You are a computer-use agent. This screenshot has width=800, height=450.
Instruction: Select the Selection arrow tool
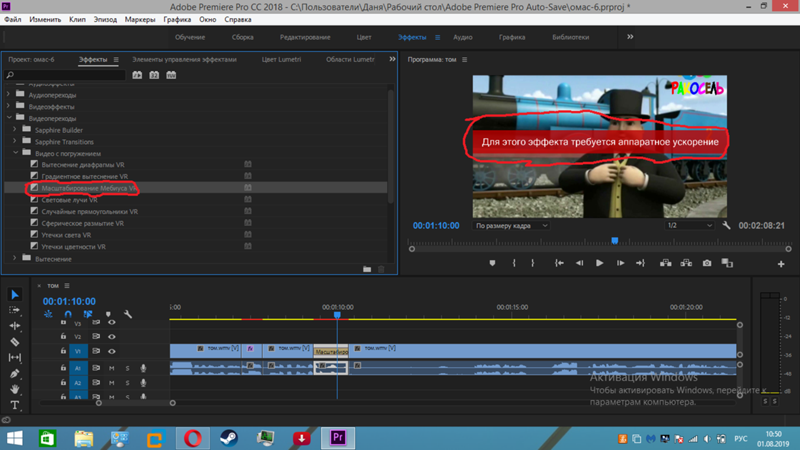point(15,294)
